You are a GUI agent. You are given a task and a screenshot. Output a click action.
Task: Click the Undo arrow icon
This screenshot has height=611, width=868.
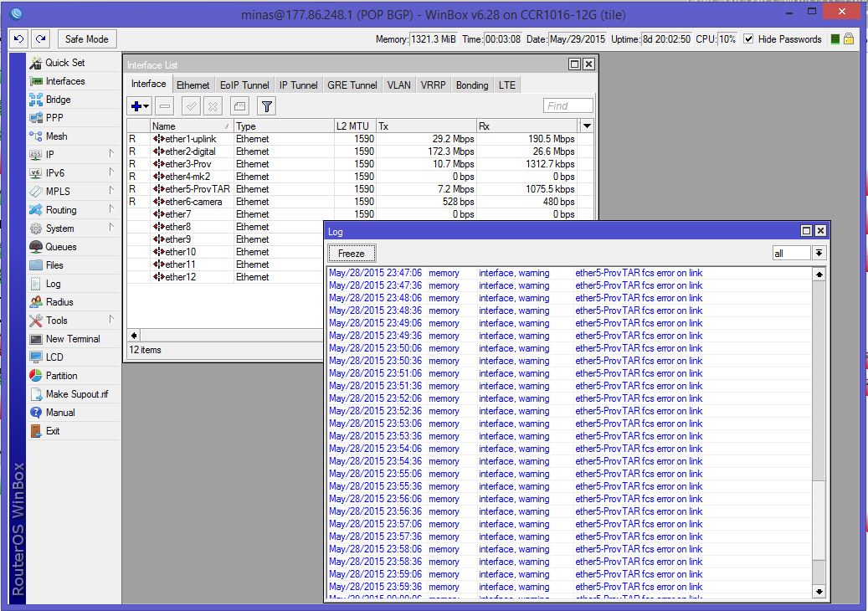[x=18, y=39]
